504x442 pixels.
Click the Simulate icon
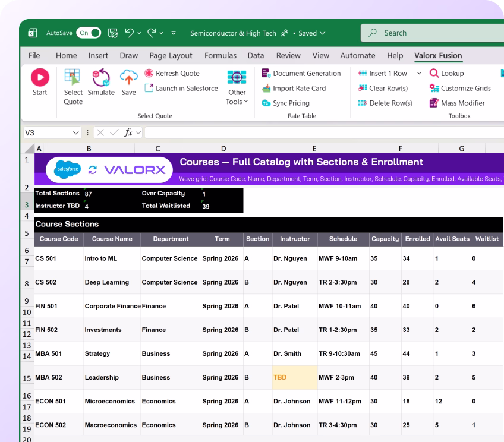(101, 77)
